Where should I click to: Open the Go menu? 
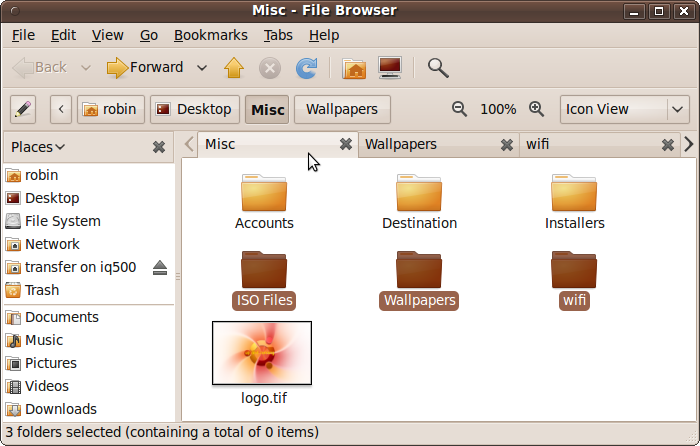point(149,35)
